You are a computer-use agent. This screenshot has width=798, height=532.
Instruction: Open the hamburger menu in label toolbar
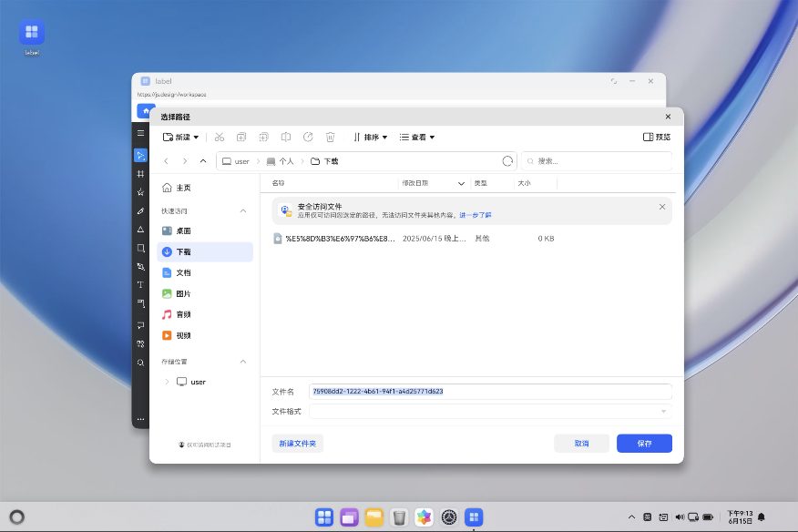[141, 133]
